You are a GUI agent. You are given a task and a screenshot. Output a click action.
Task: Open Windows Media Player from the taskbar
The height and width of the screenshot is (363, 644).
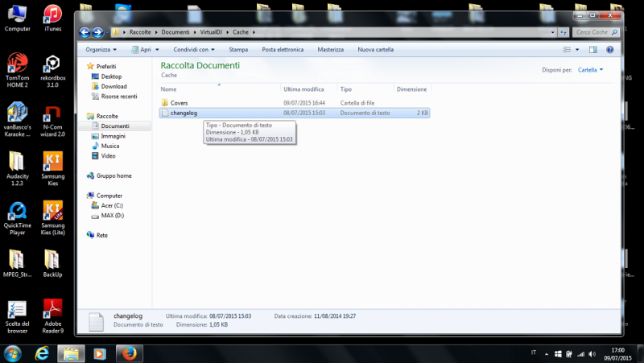tap(99, 353)
